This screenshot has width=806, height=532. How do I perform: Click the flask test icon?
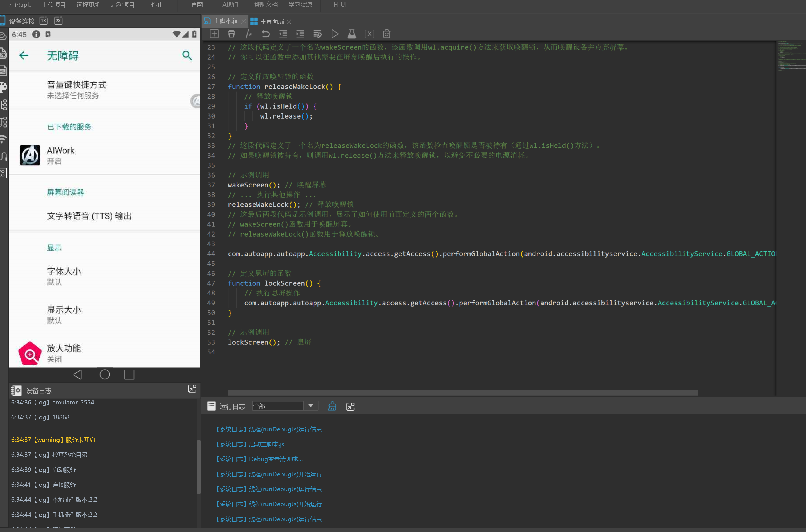point(352,34)
